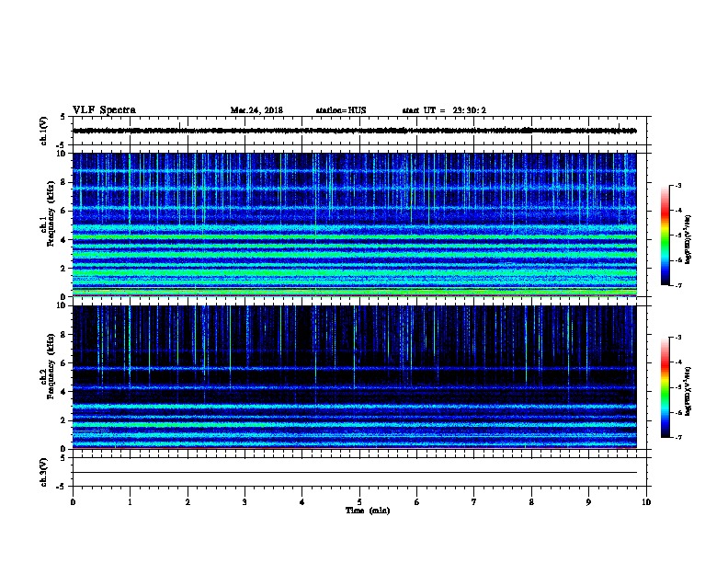Click the "ch.1(V)" waveform axis label
Screen dimensions: 728x563
click(43, 131)
